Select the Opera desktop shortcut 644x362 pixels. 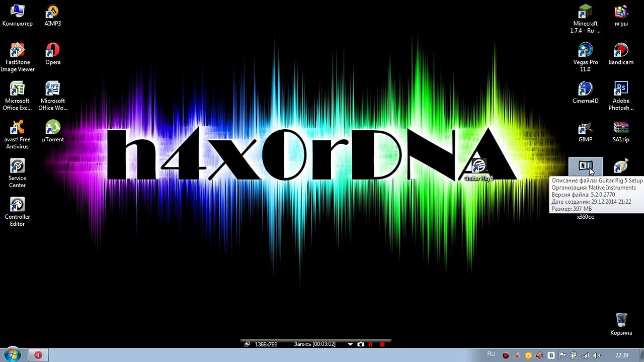click(x=53, y=54)
